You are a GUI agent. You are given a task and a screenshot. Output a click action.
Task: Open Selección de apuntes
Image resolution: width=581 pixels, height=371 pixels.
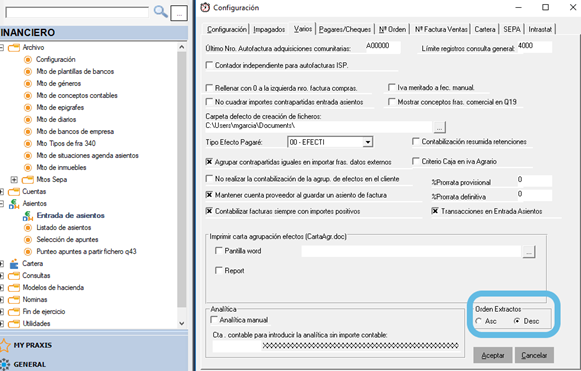(x=67, y=239)
